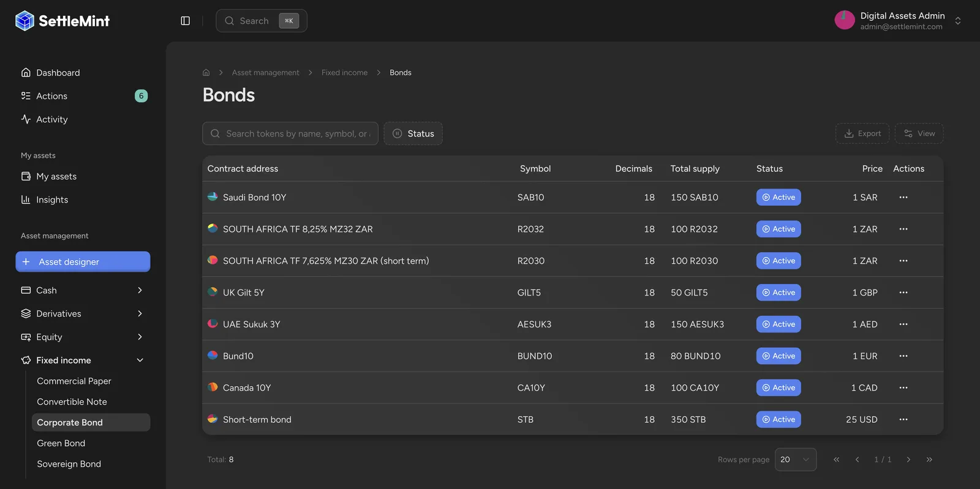
Task: Click the user avatar icon
Action: click(845, 20)
